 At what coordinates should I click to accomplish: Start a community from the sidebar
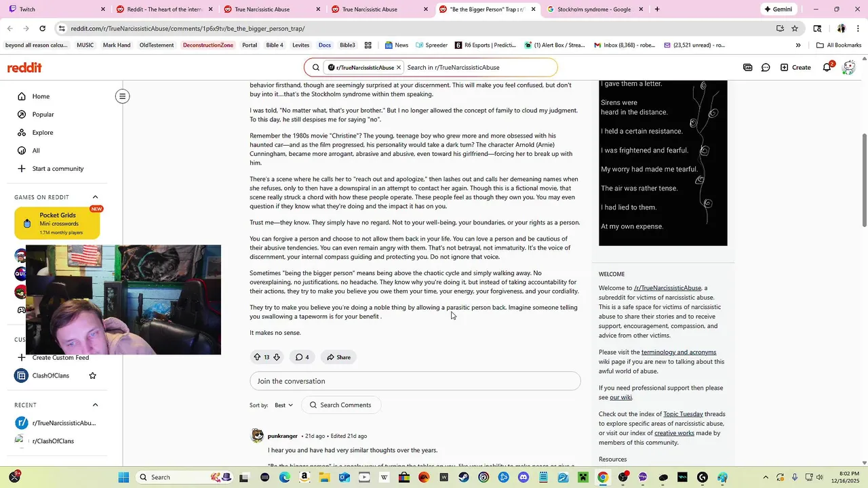pyautogui.click(x=57, y=169)
